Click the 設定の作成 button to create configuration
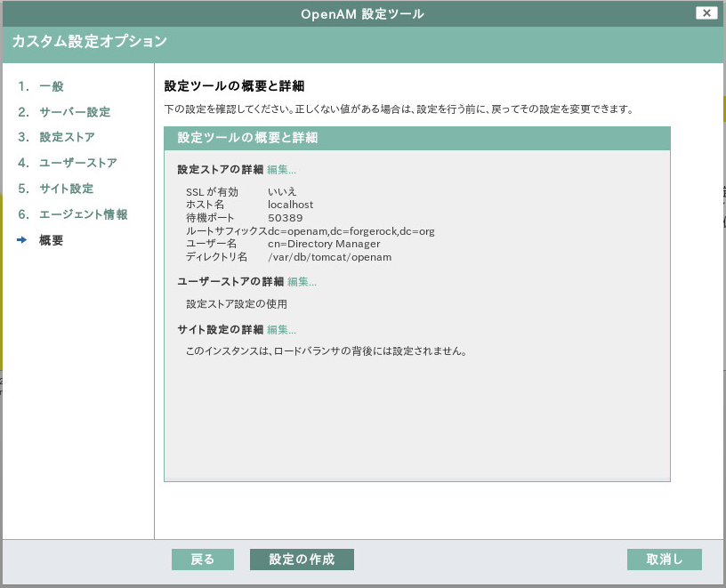This screenshot has width=726, height=588. tap(302, 560)
